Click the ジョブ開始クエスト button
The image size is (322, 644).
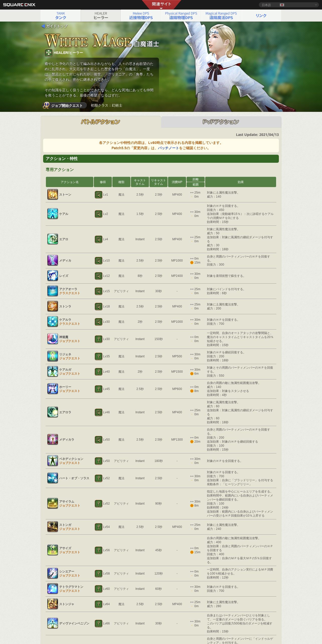tap(65, 106)
